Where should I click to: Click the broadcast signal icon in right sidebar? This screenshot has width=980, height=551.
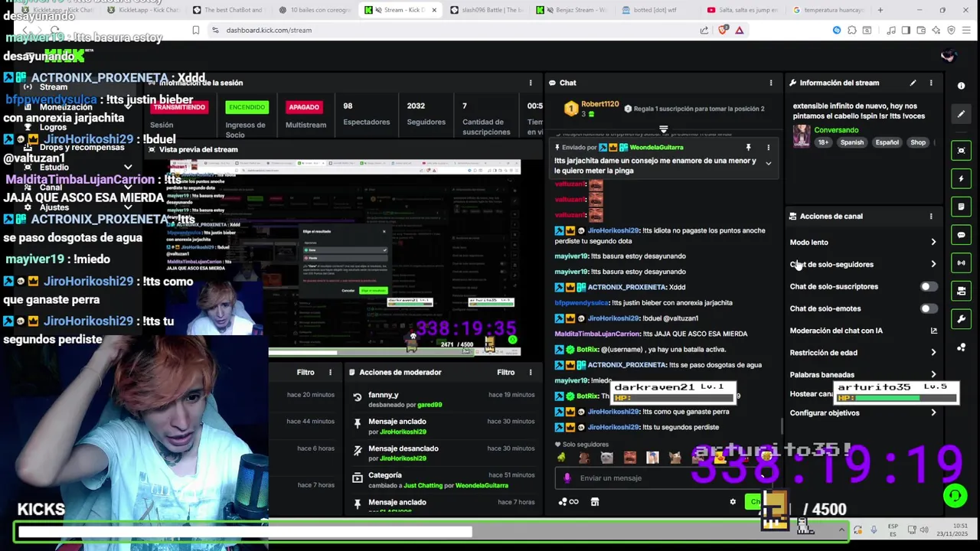click(x=962, y=263)
